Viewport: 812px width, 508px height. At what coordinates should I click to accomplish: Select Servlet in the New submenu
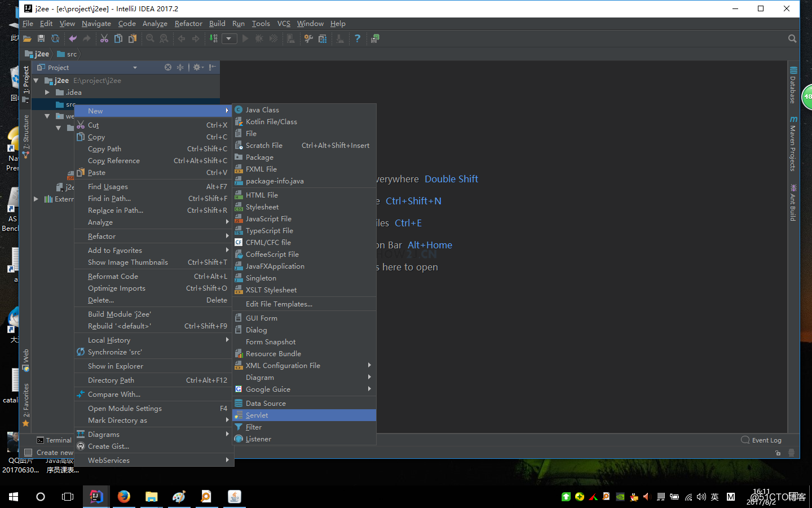pyautogui.click(x=304, y=415)
